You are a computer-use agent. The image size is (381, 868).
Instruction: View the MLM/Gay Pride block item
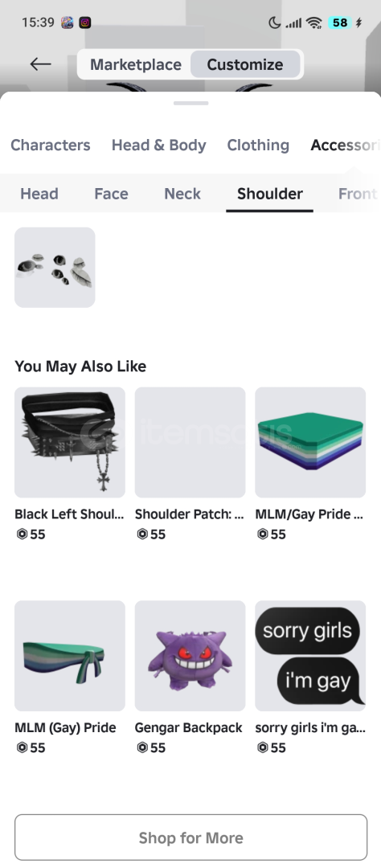[x=310, y=442]
